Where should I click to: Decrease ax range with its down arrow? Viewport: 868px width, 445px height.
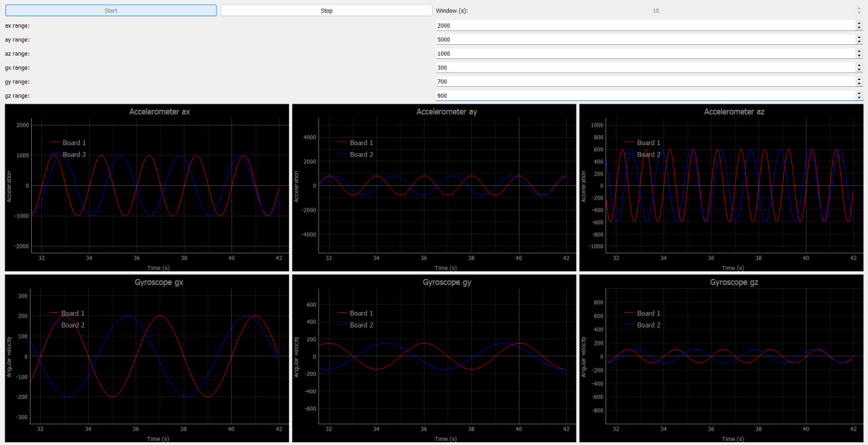(859, 28)
